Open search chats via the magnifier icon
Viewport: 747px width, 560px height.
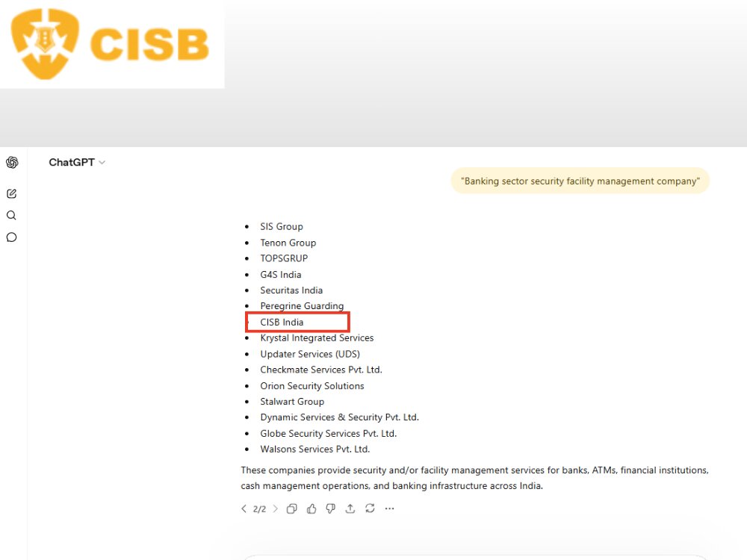(11, 215)
